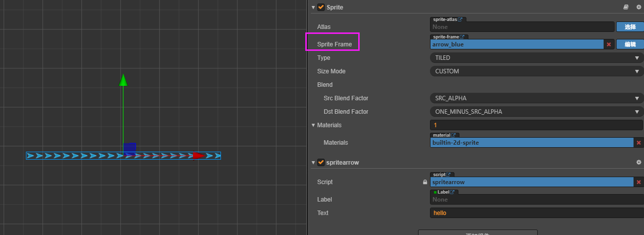The width and height of the screenshot is (644, 235).
Task: Open the Src Blend Factor dropdown
Action: coord(536,98)
